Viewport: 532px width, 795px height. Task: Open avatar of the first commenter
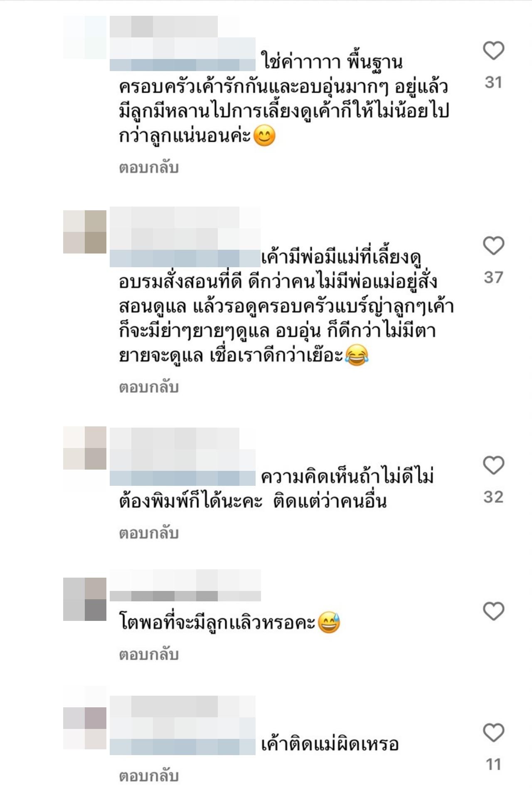85,37
